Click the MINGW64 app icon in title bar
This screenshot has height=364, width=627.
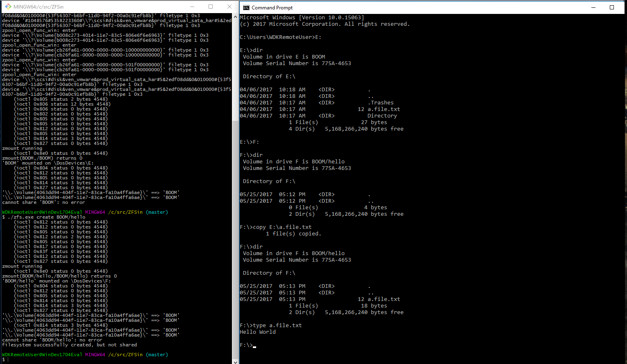8,7
